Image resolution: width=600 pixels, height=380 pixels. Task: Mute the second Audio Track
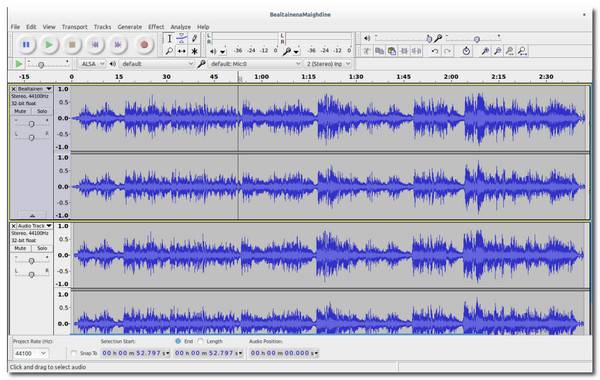click(x=20, y=248)
